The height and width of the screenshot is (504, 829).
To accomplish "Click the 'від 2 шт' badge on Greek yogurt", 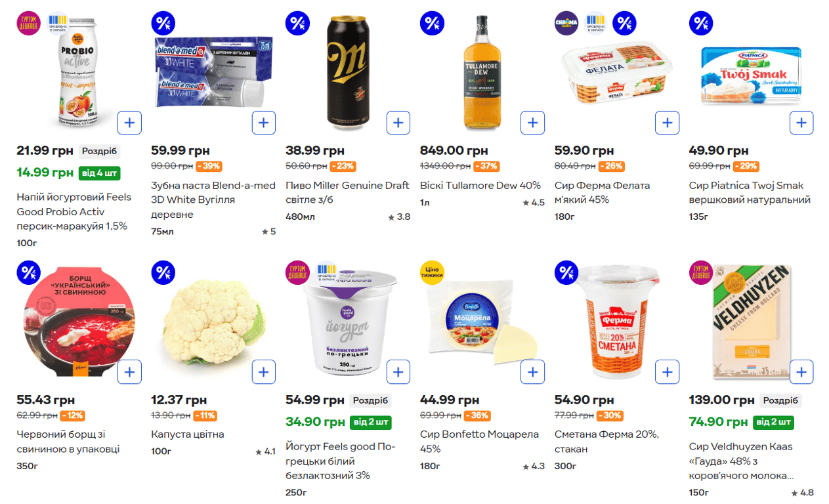I will click(x=370, y=422).
